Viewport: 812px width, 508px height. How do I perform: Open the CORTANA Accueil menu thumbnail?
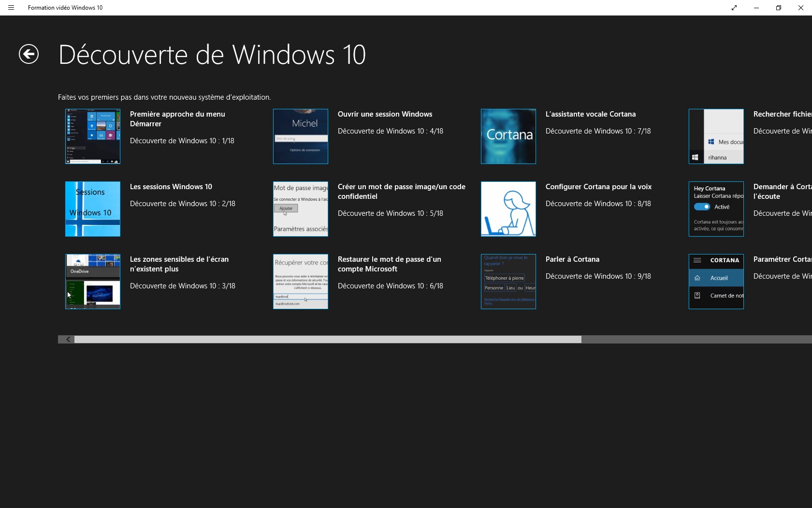click(x=716, y=282)
